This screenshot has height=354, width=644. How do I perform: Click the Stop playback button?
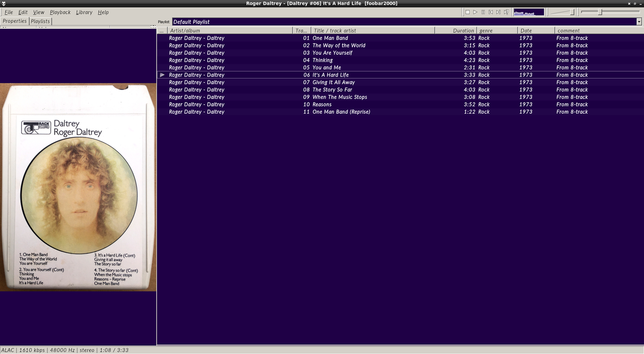[467, 12]
